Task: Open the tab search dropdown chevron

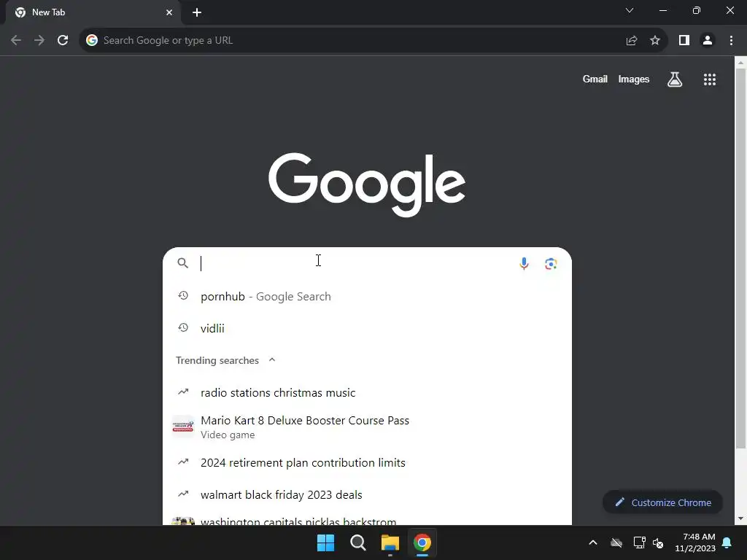Action: pos(630,10)
